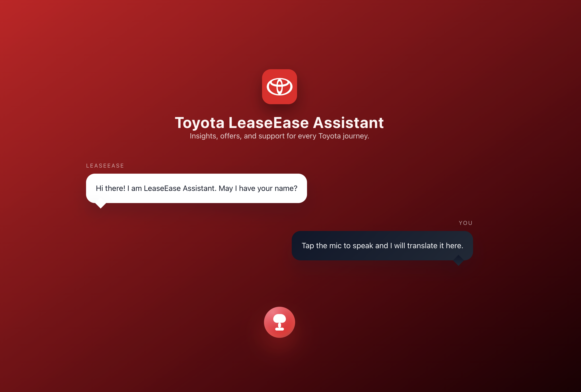Click 'LeaseEase Assistant' inside the greeting bubble
Viewport: 581px width, 392px height.
coord(180,188)
